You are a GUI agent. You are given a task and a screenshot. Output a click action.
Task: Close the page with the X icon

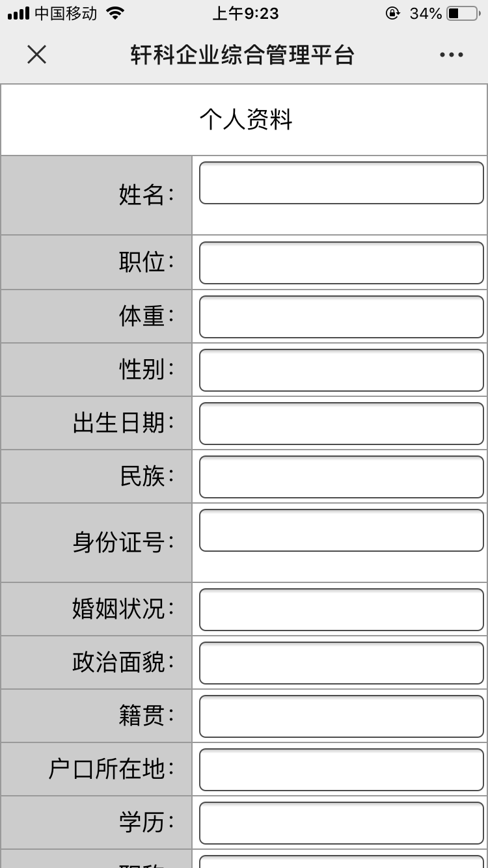click(36, 55)
